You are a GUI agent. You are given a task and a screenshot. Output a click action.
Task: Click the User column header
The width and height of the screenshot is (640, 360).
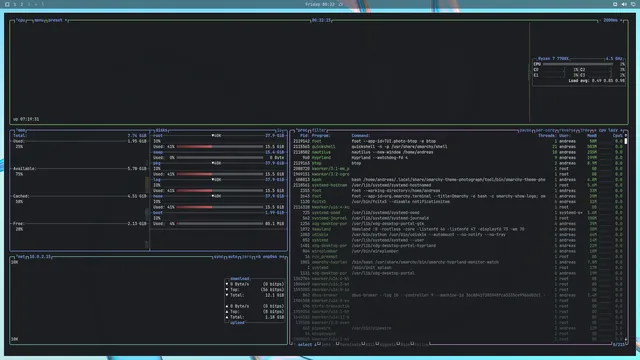[565, 136]
